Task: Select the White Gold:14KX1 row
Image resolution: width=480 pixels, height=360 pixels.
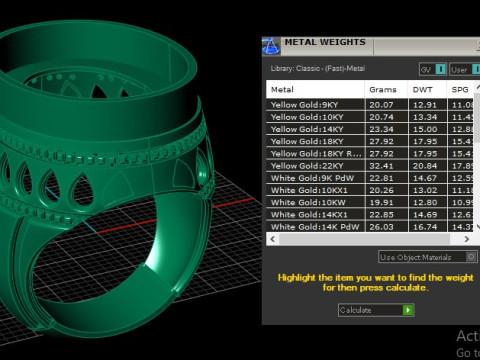Action: (x=370, y=215)
